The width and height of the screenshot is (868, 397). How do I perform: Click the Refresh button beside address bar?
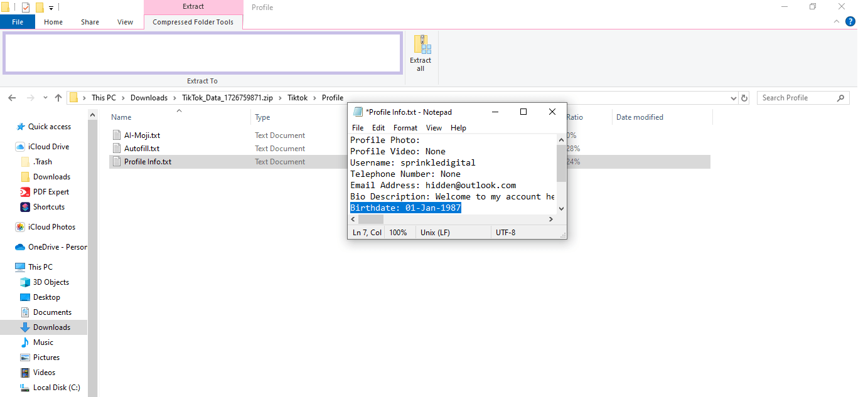coord(744,98)
